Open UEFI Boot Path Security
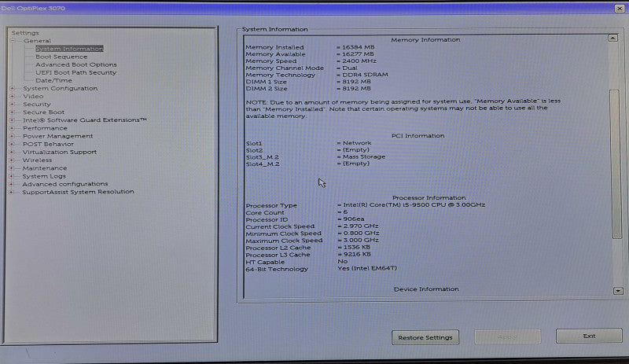The width and height of the screenshot is (629, 364). (x=75, y=72)
